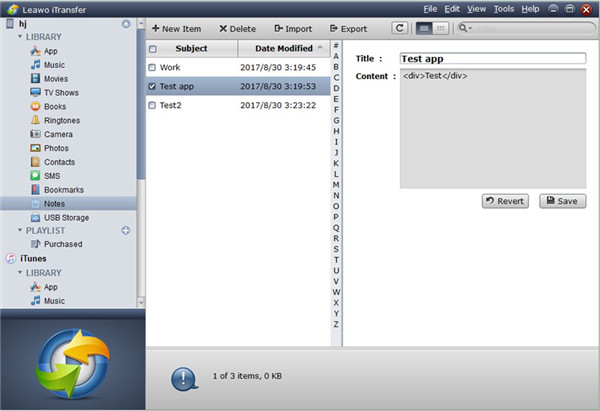600x411 pixels.
Task: Select the Movies library icon
Action: (x=35, y=78)
